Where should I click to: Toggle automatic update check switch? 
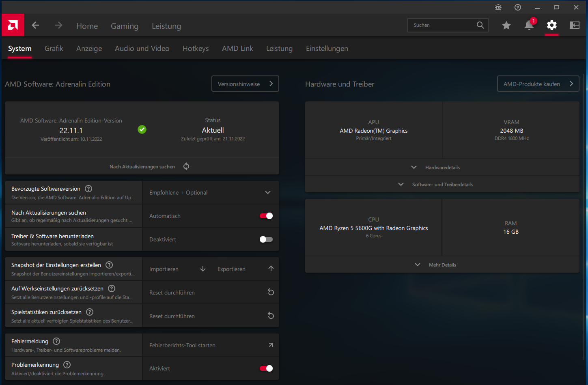point(266,216)
